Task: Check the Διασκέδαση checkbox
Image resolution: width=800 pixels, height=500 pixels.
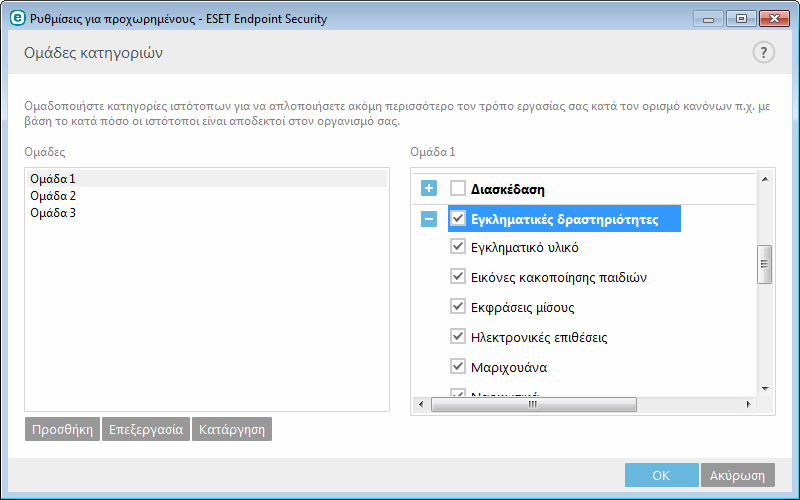Action: (x=458, y=188)
